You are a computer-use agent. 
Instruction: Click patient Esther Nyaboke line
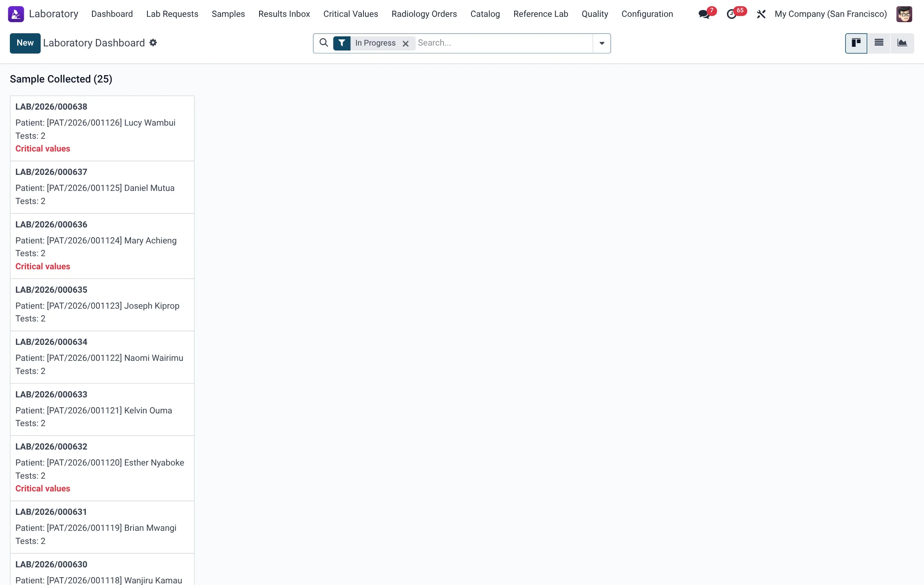pos(100,463)
